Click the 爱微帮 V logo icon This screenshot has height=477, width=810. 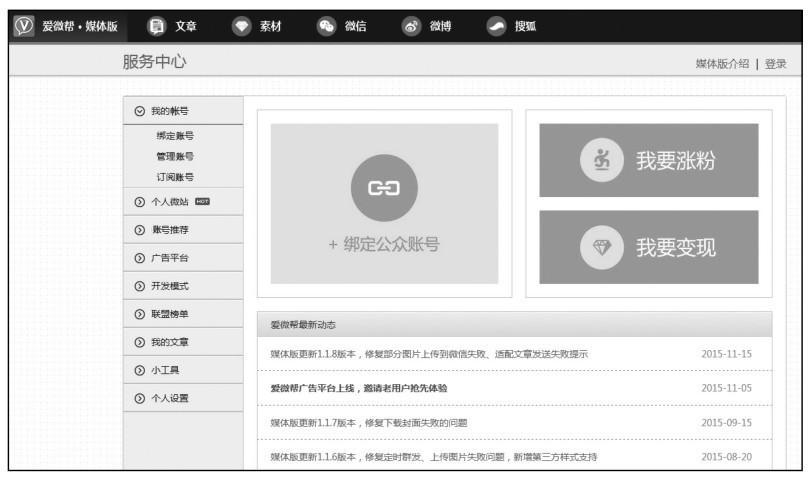(x=23, y=25)
